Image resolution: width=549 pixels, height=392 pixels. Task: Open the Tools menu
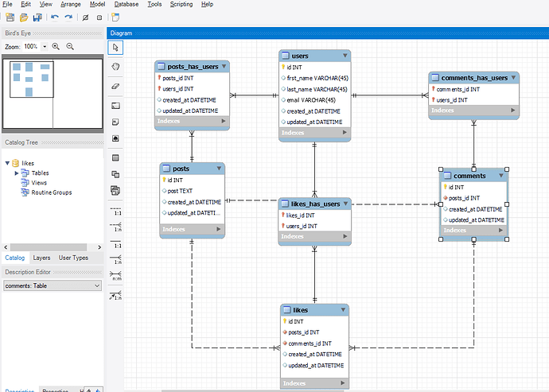pos(154,4)
